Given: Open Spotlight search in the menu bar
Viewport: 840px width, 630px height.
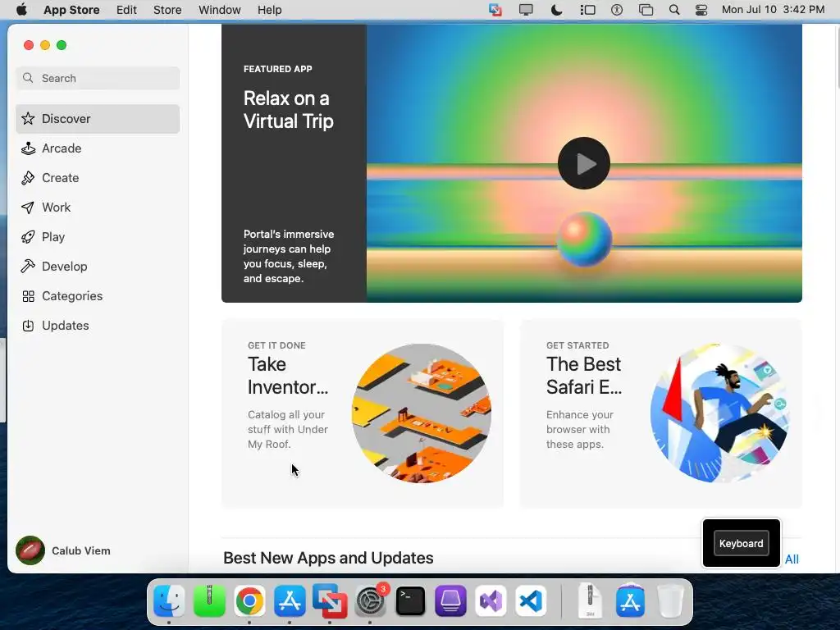Looking at the screenshot, I should pos(674,10).
